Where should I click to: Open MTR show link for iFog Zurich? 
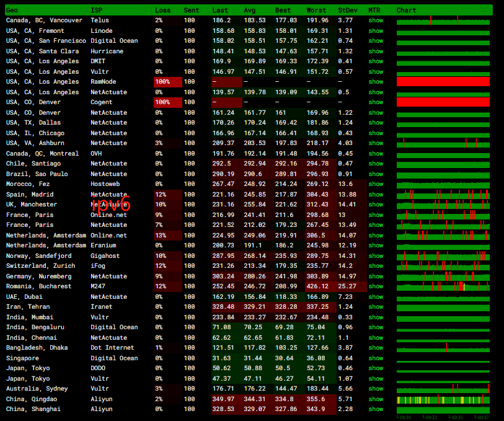(x=376, y=266)
